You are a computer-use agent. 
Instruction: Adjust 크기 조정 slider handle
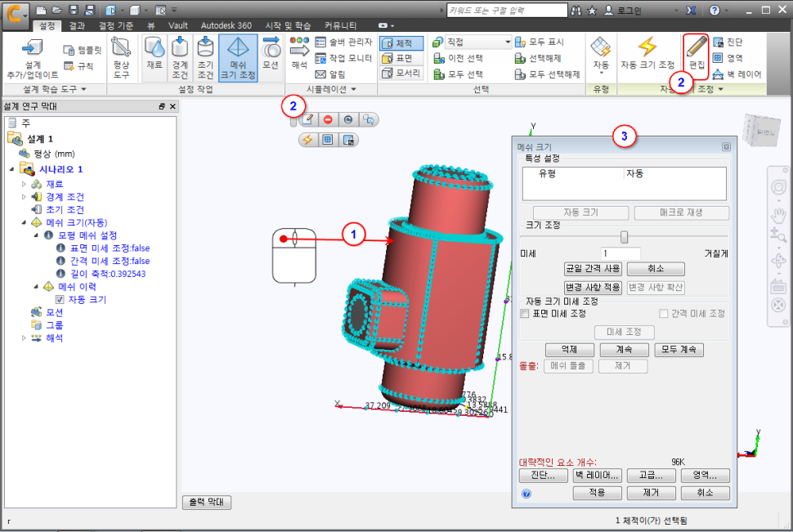coord(624,237)
